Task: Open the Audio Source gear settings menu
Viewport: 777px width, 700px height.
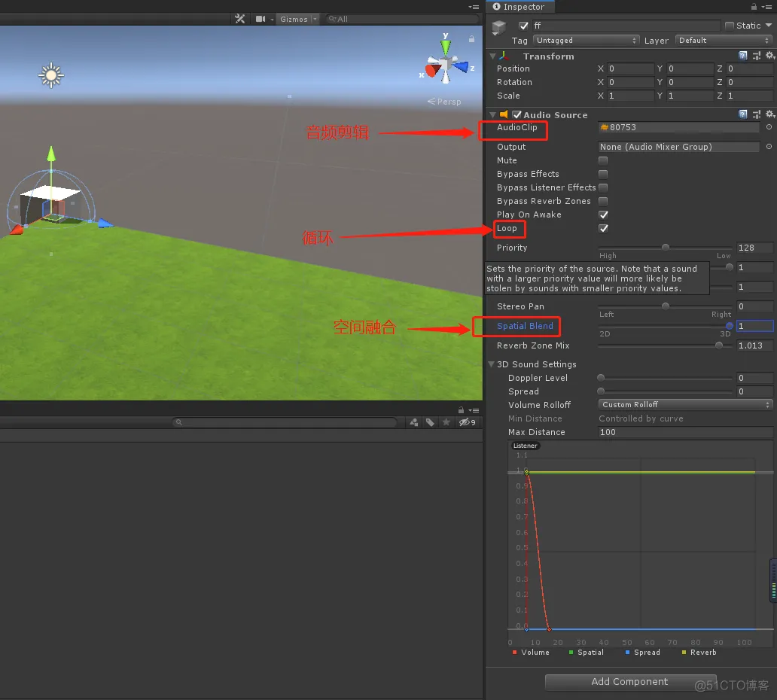Action: (770, 114)
